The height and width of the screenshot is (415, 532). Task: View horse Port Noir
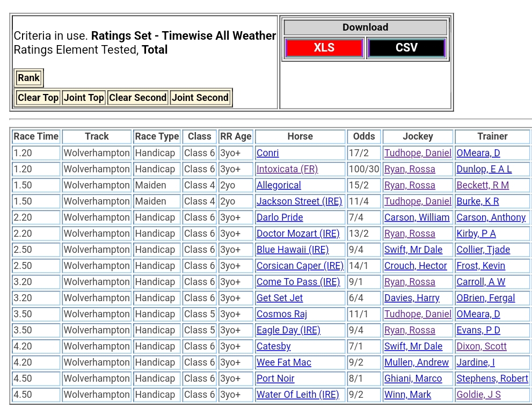coord(275,378)
